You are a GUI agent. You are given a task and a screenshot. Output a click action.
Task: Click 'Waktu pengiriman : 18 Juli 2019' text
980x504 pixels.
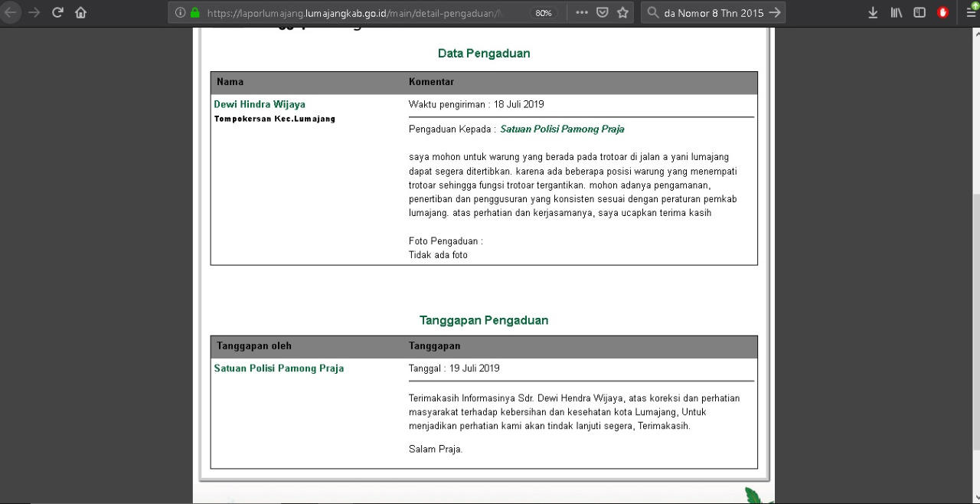coord(476,104)
